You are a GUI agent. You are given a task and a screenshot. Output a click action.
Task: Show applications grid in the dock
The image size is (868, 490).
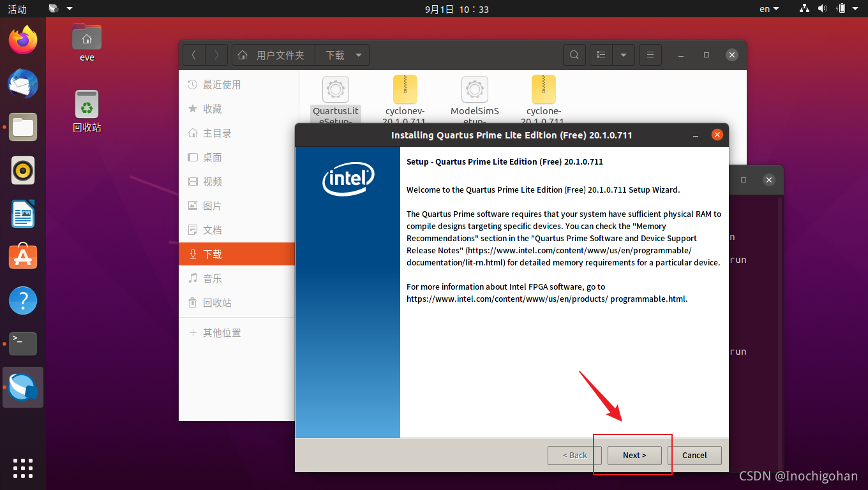(x=23, y=468)
